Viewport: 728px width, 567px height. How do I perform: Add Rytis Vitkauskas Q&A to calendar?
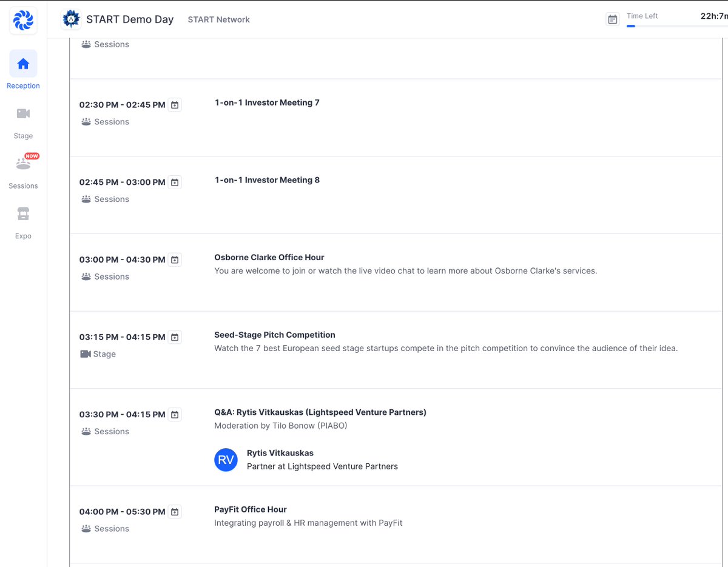pyautogui.click(x=175, y=415)
